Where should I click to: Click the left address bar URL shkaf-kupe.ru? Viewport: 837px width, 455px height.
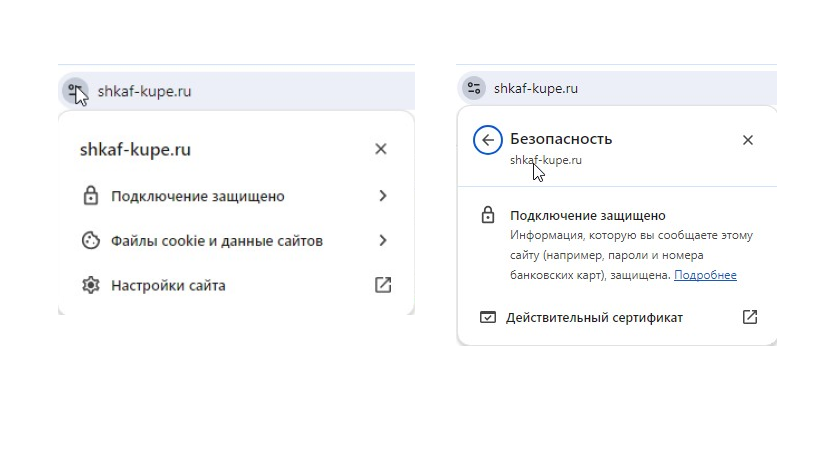click(144, 91)
